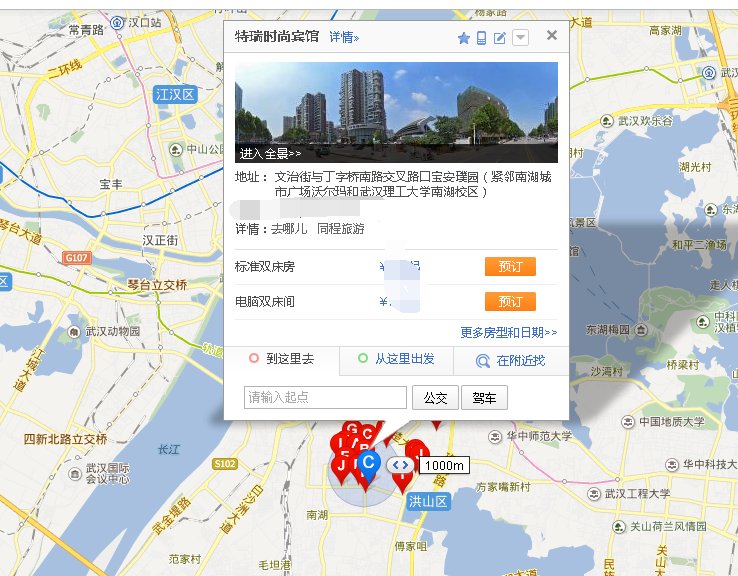Open the 详情» link beside hotel name
The height and width of the screenshot is (576, 738).
pos(344,37)
